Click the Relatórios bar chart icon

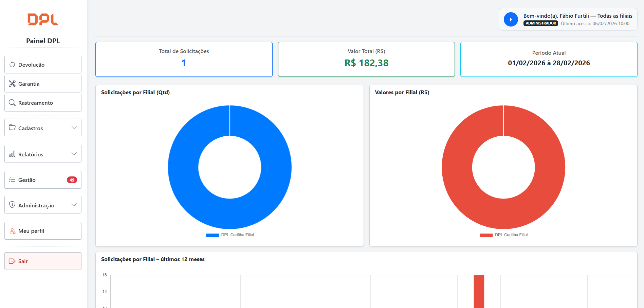pyautogui.click(x=12, y=154)
